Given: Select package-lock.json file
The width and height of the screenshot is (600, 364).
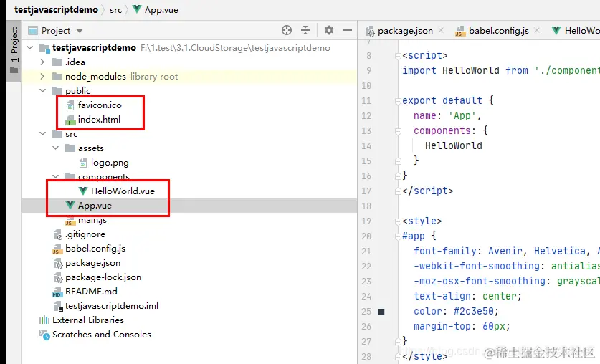Looking at the screenshot, I should point(103,277).
